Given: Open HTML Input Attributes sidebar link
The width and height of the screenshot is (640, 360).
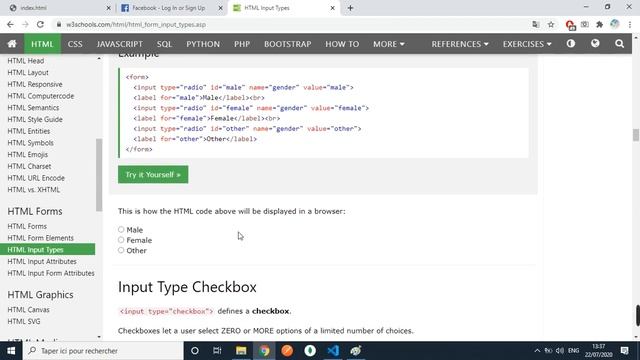Looking at the screenshot, I should click(42, 261).
